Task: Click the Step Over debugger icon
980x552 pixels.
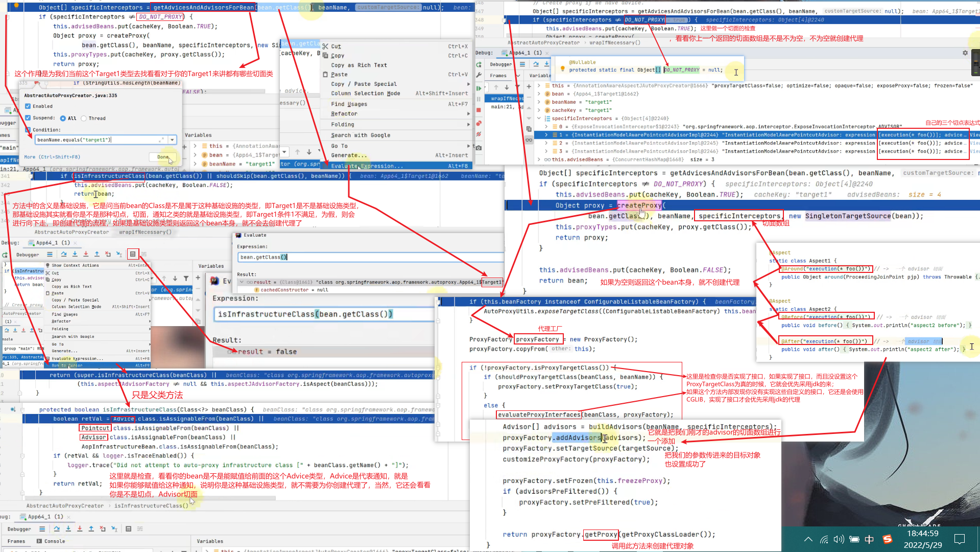Action: tap(64, 254)
